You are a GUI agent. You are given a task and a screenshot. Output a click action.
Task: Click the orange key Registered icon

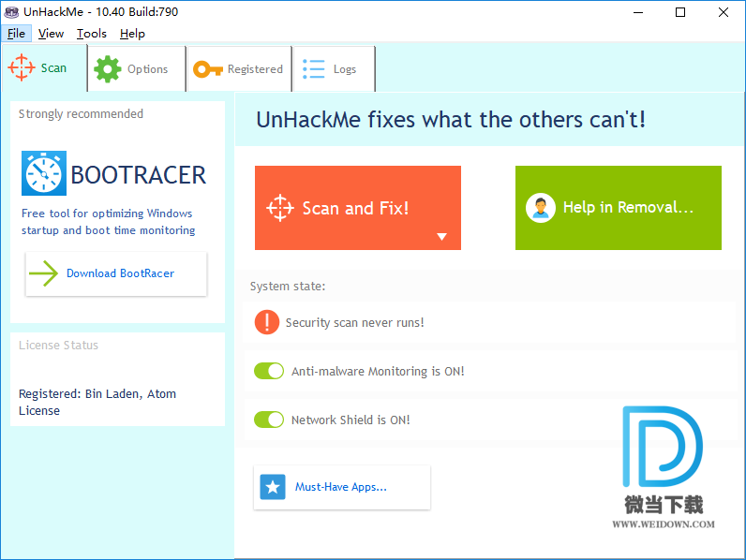(x=207, y=69)
